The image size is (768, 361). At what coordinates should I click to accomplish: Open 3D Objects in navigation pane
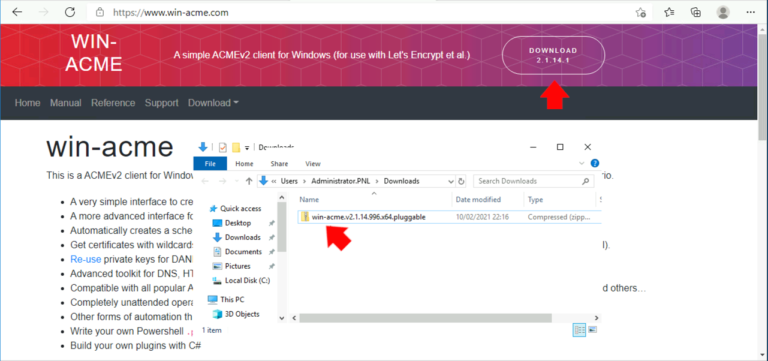241,314
